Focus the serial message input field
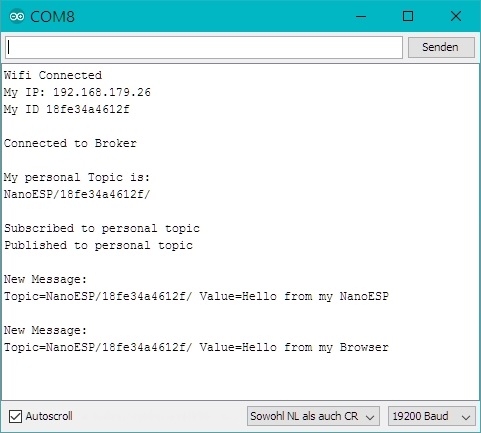This screenshot has height=433, width=481. 204,47
